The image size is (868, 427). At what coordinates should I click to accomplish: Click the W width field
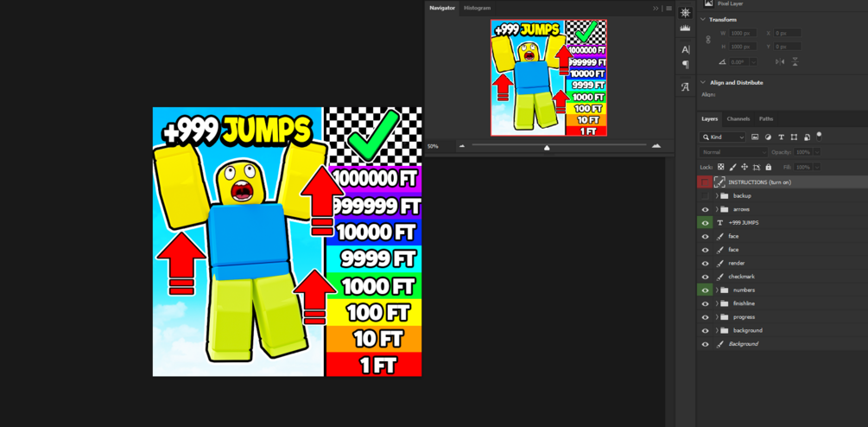[x=743, y=33]
